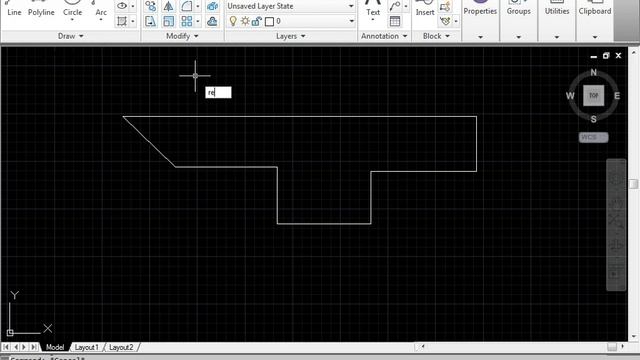
Task: Click the lower layer tool icon beside Array
Action: click(212, 21)
